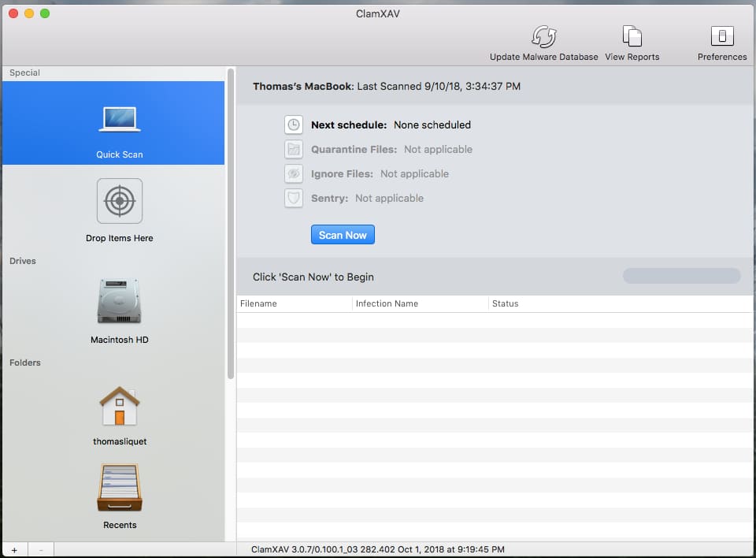Click the minus button to remove item
This screenshot has width=756, height=558.
pos(41,550)
